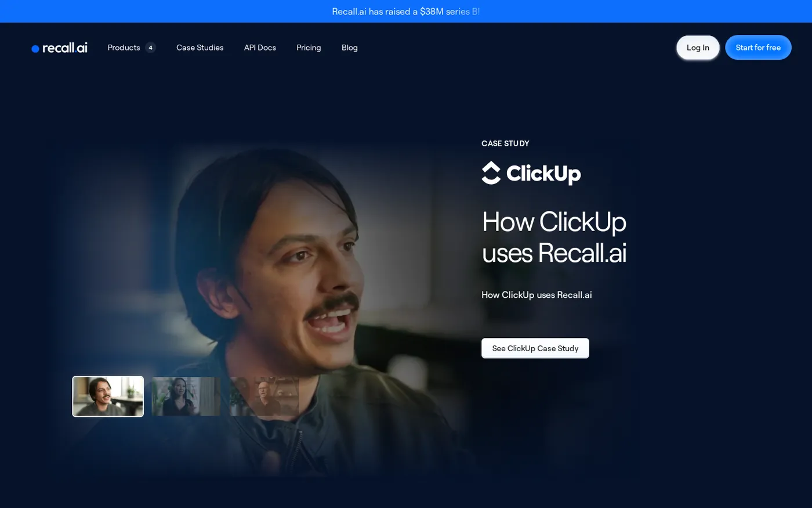Open the Pricing page

309,48
